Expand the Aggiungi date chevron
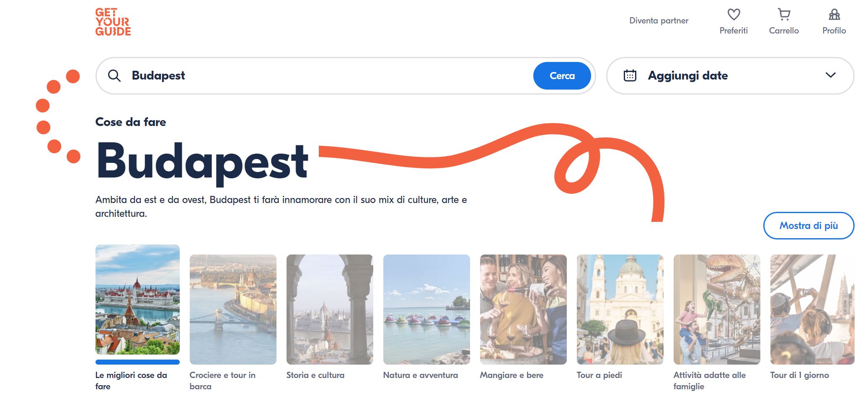868x414 pixels. coord(830,75)
